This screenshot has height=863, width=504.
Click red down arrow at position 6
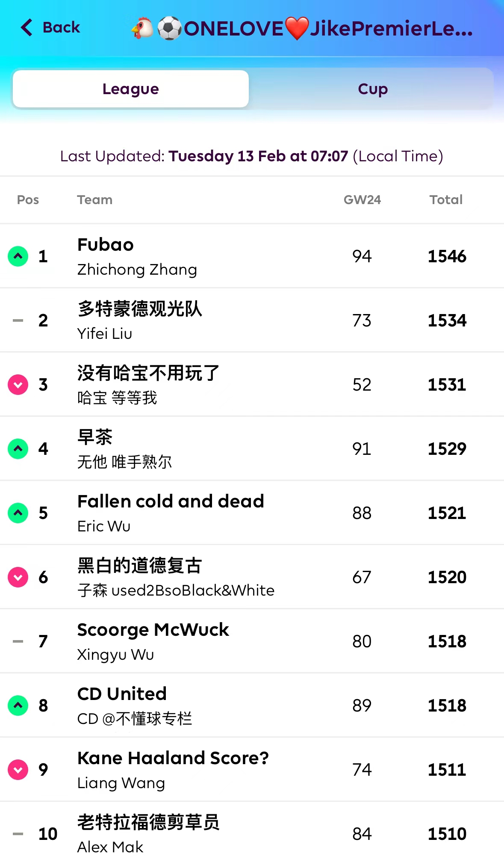(x=18, y=577)
